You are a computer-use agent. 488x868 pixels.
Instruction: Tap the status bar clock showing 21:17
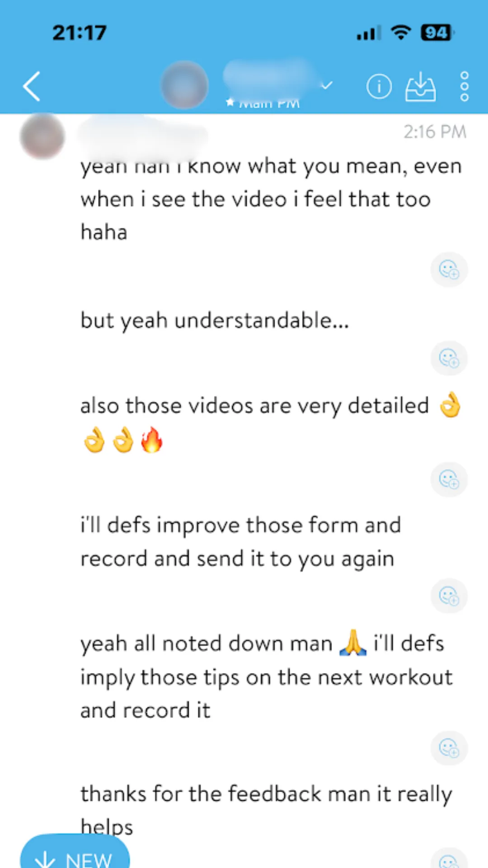coord(80,33)
